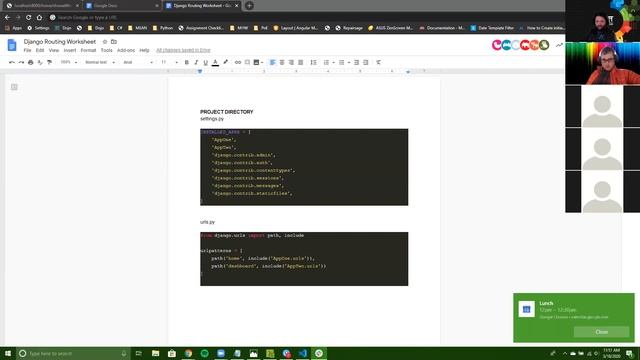Open the Edit menu
The height and width of the screenshot is (360, 640).
click(x=40, y=50)
